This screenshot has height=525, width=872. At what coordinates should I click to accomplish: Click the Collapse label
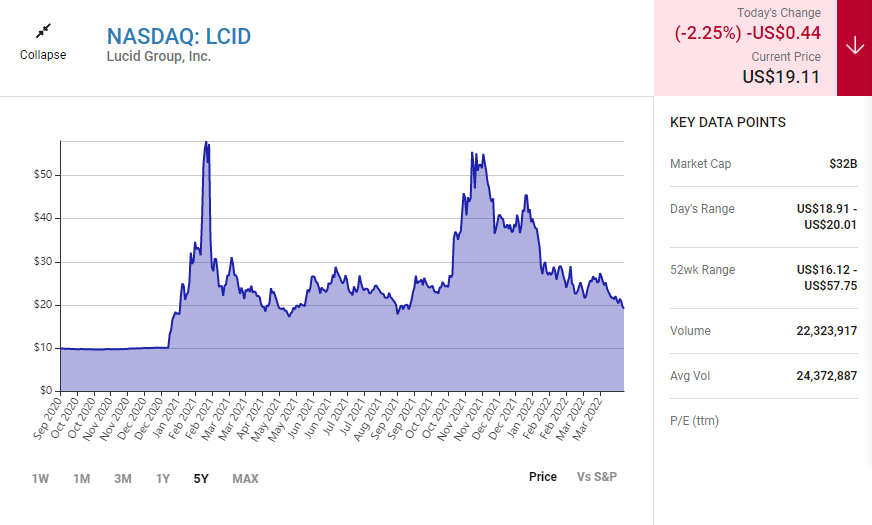point(43,55)
